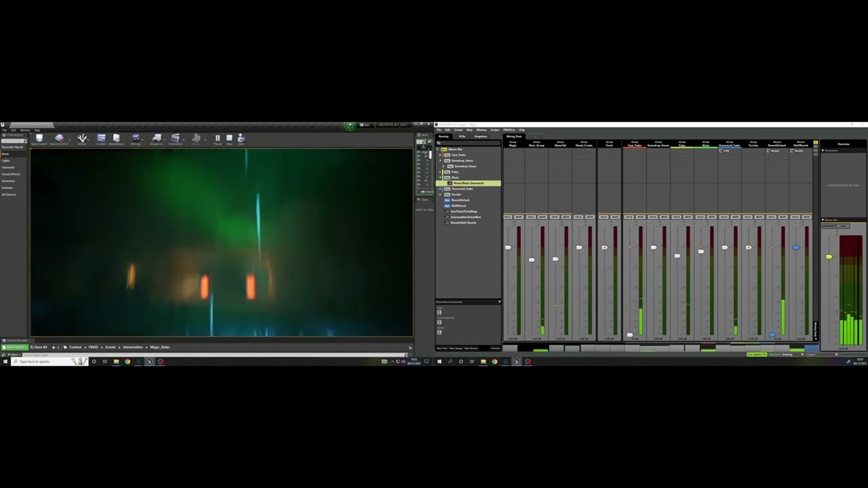This screenshot has height=488, width=868.
Task: Click the Music/Music Overworld event icon
Action: [x=450, y=183]
